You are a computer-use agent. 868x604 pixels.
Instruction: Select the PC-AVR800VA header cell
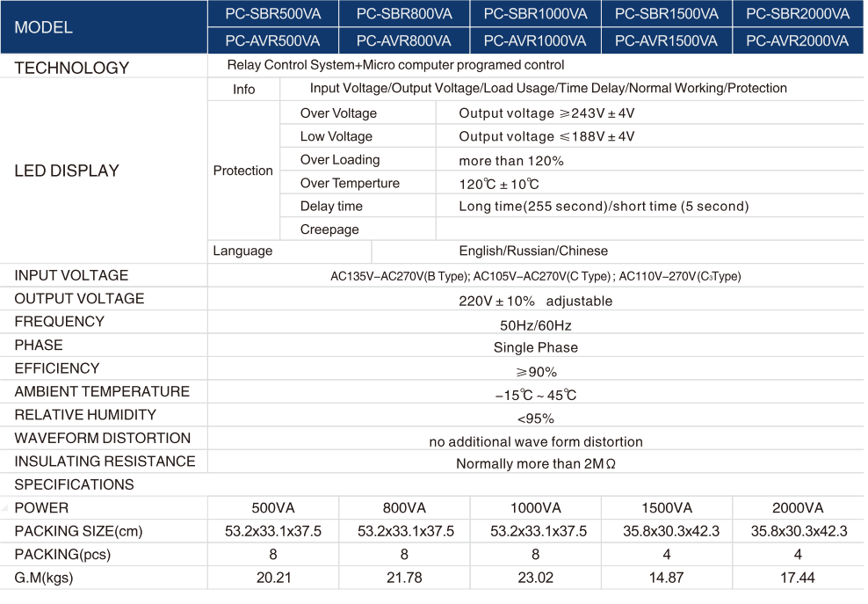click(403, 41)
